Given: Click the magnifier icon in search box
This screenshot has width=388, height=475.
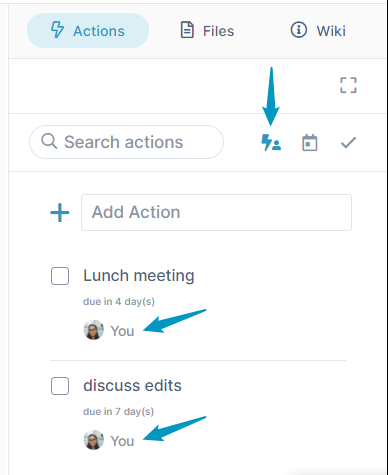Looking at the screenshot, I should point(49,141).
